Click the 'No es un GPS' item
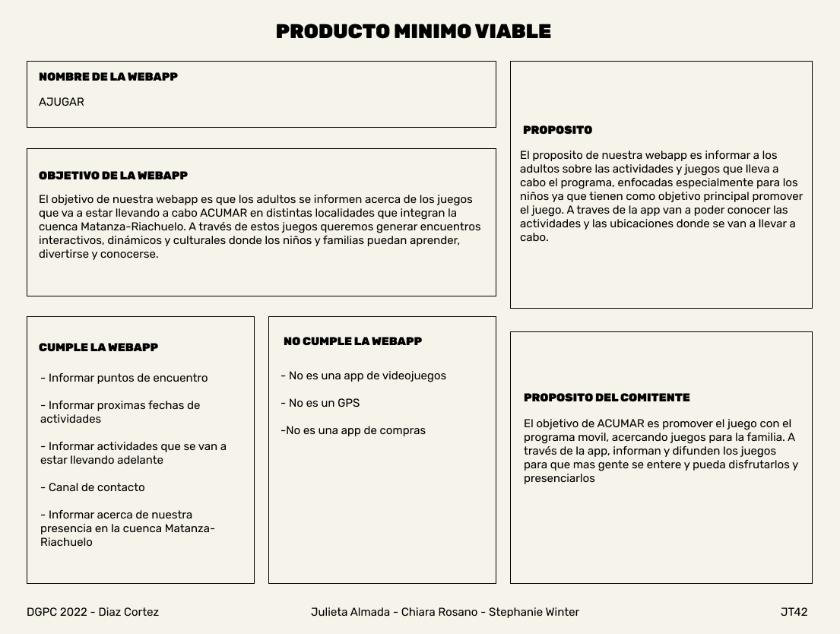Image resolution: width=840 pixels, height=634 pixels. (x=320, y=403)
